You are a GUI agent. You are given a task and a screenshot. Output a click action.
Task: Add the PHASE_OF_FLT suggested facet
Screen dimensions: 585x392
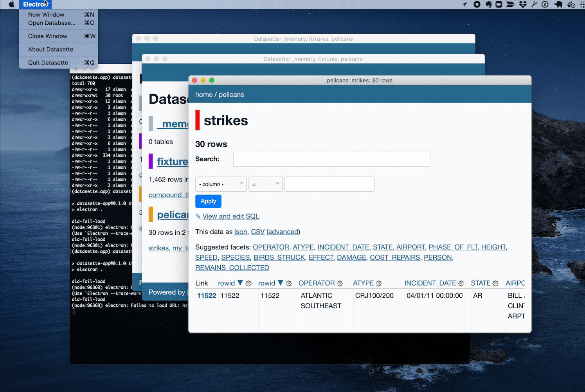tap(453, 247)
